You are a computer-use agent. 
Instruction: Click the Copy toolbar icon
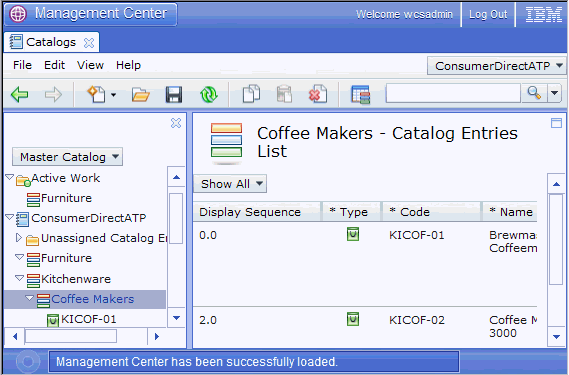[251, 94]
